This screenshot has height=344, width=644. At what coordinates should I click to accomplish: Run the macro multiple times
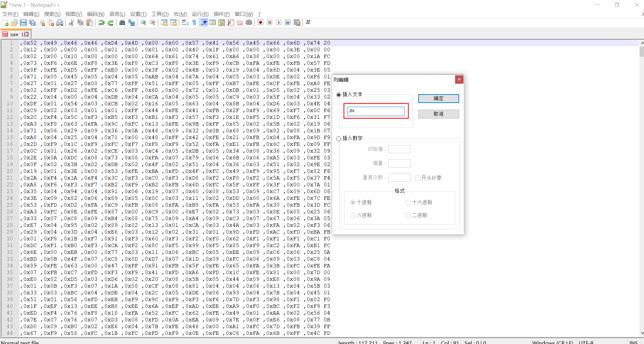288,23
